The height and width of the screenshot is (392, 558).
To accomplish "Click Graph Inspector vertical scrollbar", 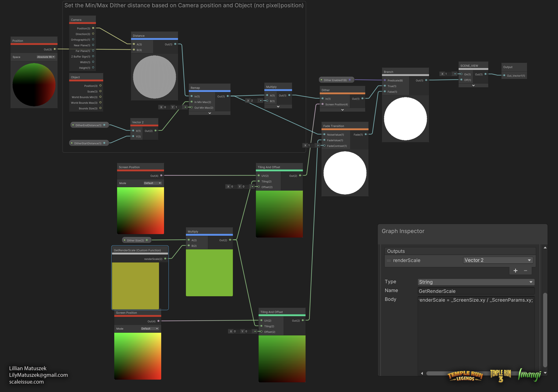I will tap(545, 330).
